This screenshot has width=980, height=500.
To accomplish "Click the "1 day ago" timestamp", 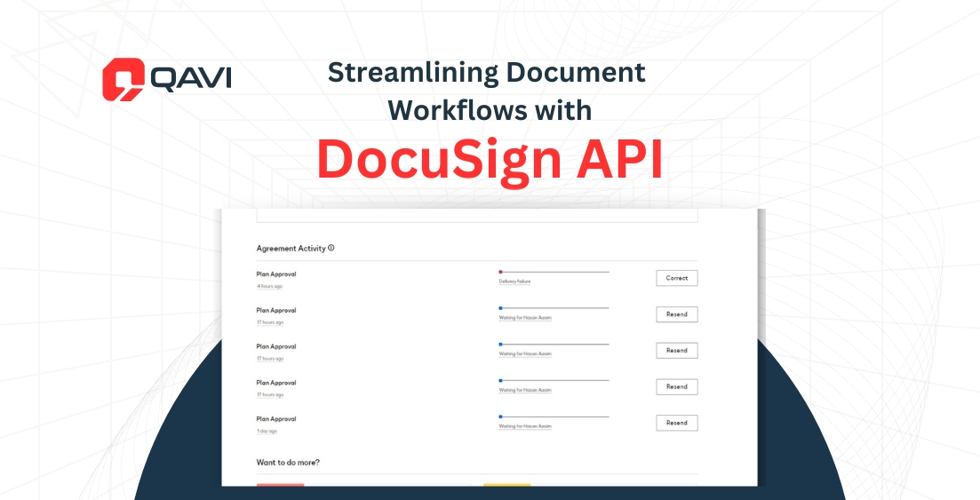I will click(x=267, y=432).
